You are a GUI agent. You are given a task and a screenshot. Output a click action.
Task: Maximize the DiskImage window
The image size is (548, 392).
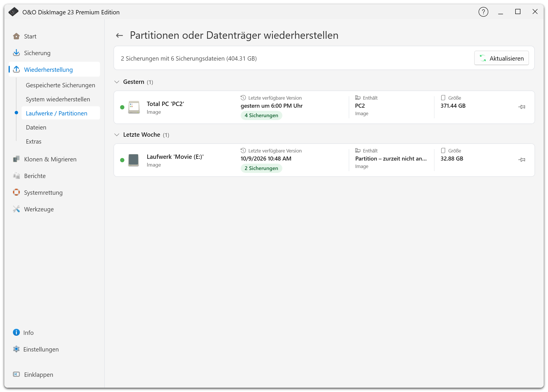tap(518, 12)
